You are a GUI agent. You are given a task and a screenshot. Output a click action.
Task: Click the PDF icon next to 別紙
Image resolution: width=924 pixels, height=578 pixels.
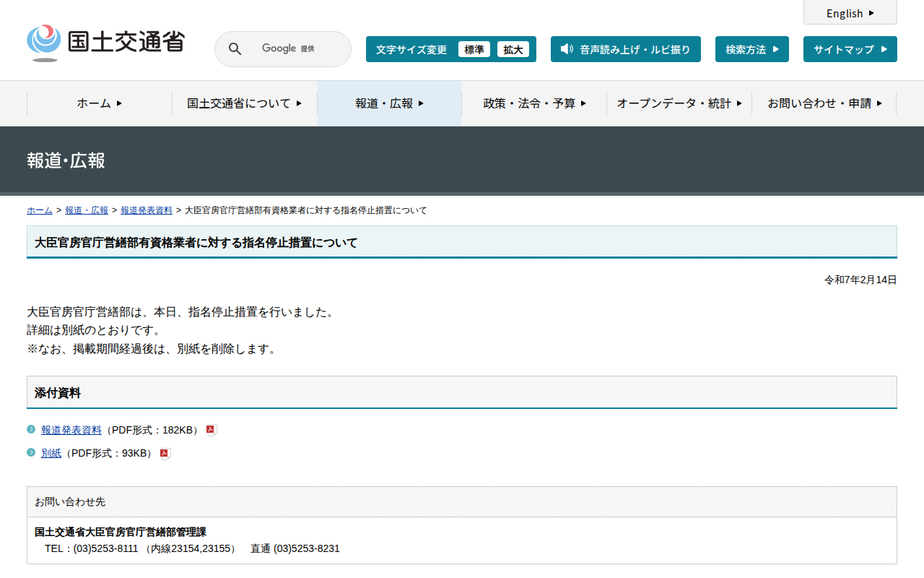click(x=165, y=454)
